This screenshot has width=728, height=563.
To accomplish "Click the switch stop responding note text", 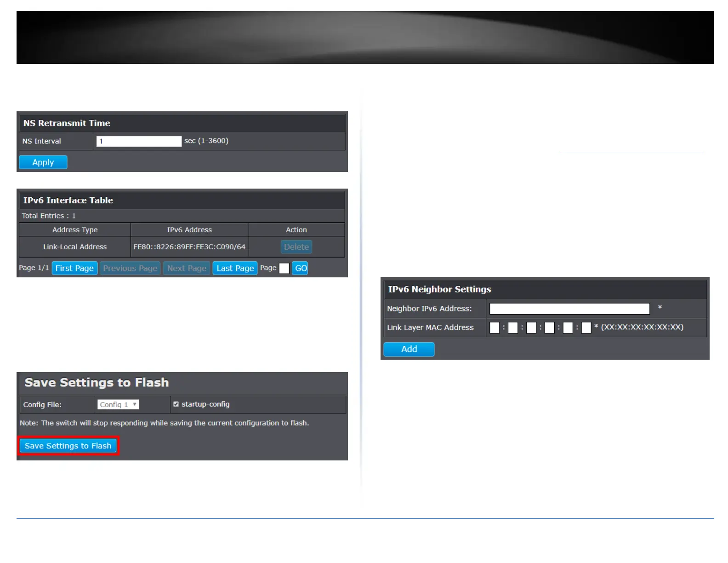I will (164, 423).
